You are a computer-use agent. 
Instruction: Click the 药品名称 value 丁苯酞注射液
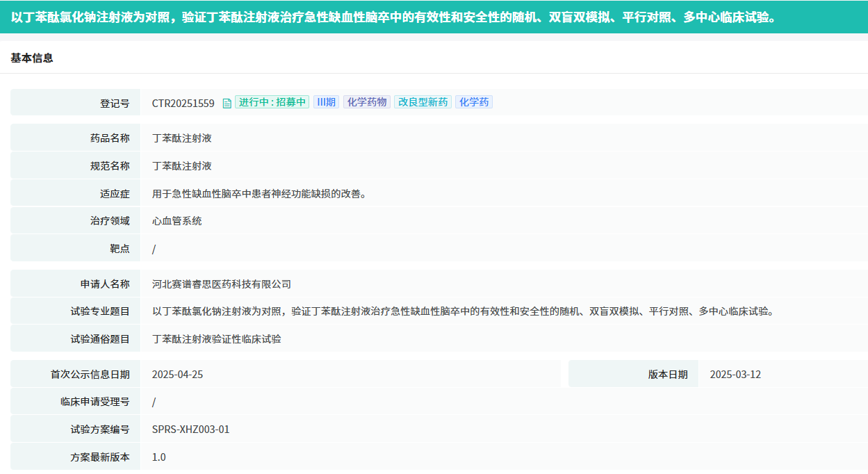[182, 138]
